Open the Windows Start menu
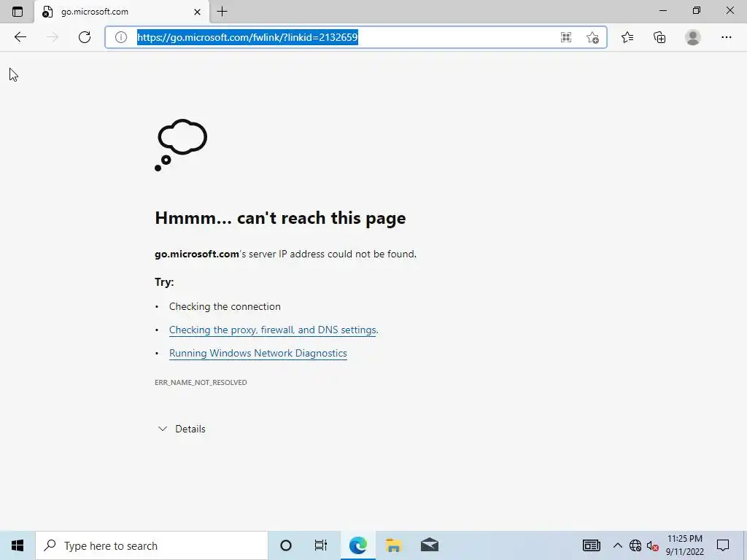 click(18, 545)
